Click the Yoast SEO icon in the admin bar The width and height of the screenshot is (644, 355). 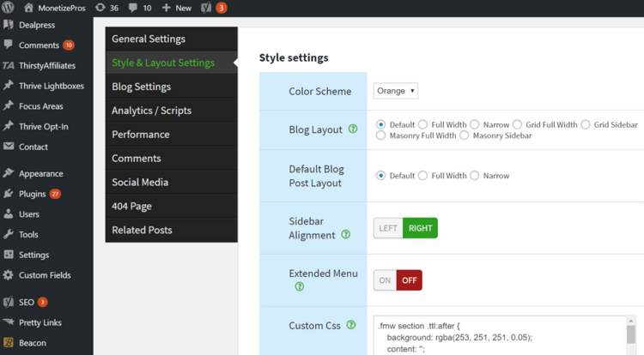click(x=206, y=8)
